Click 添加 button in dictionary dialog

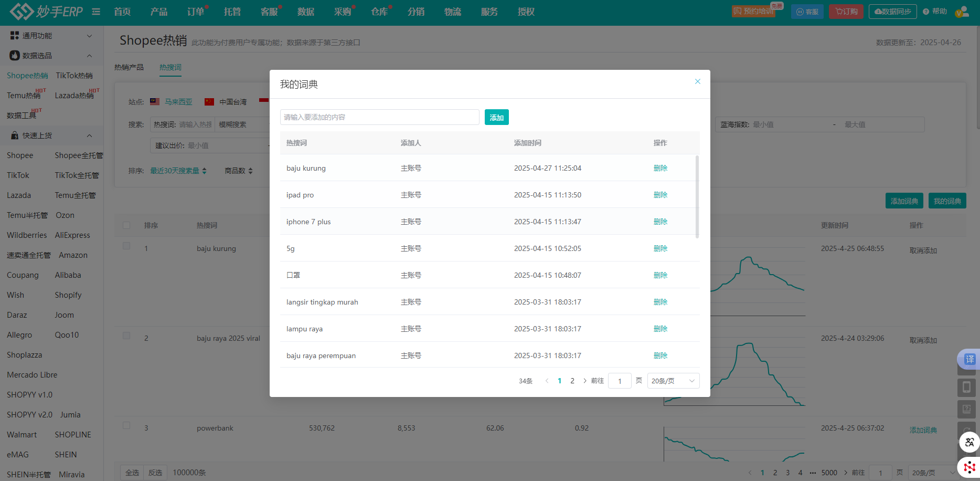(496, 117)
